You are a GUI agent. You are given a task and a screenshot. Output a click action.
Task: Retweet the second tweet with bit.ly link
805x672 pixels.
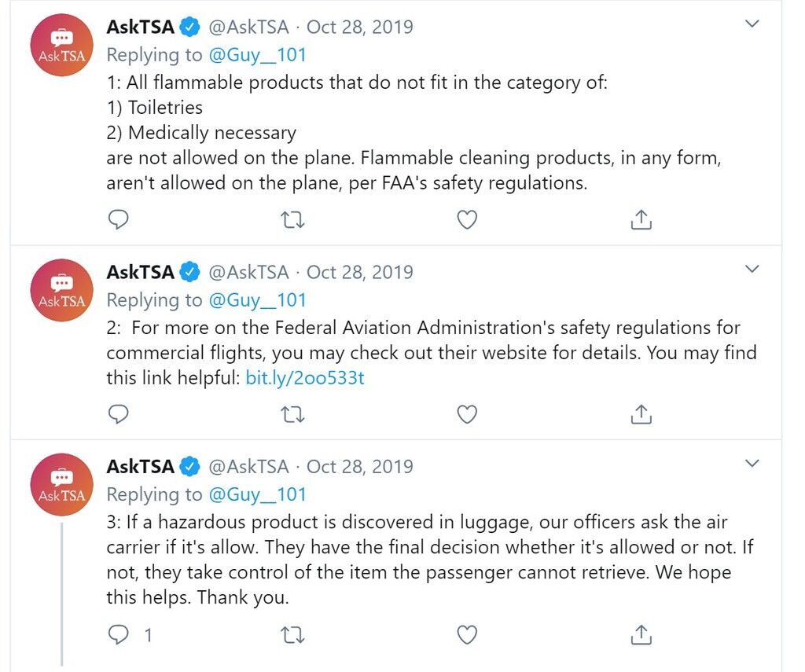(x=293, y=414)
